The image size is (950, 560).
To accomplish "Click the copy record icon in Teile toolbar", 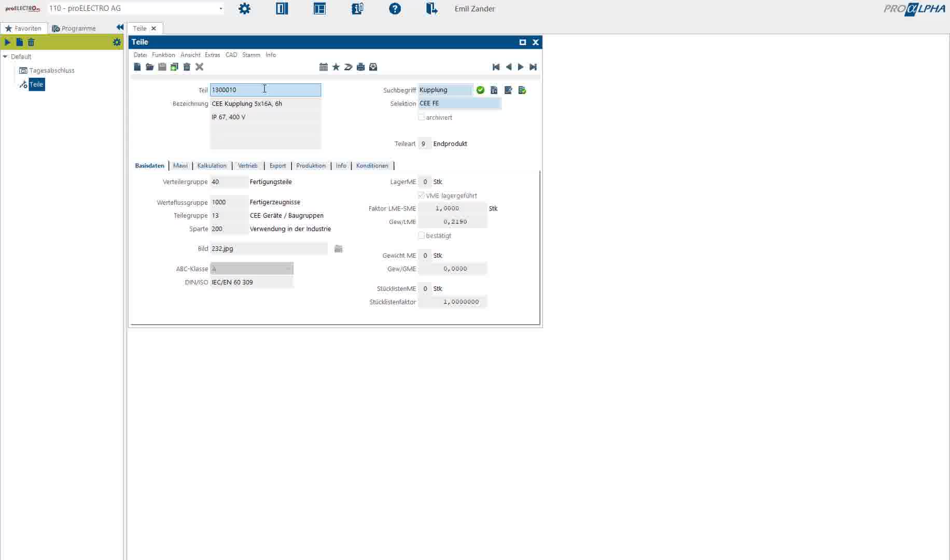I will (175, 67).
